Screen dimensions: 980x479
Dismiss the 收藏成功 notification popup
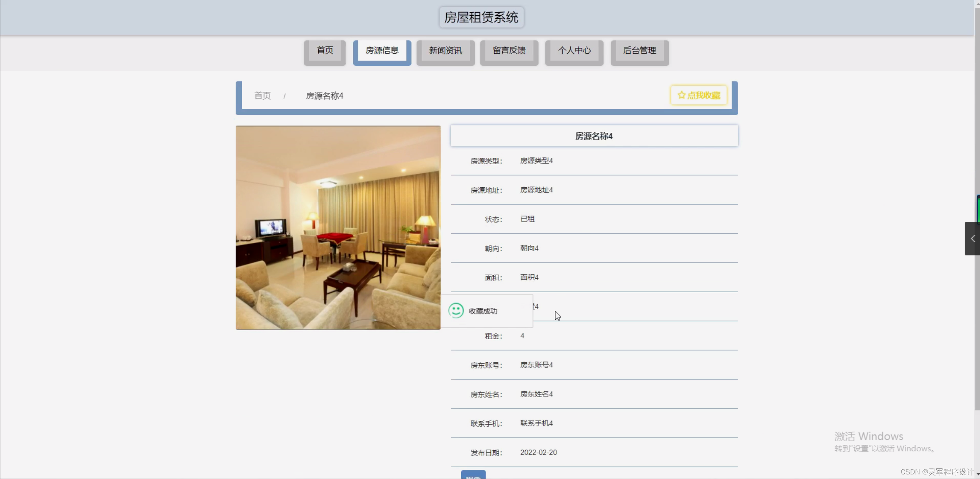(486, 311)
